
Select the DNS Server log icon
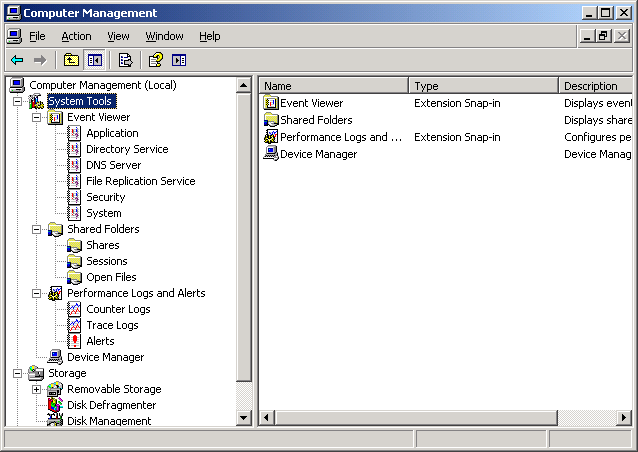74,165
